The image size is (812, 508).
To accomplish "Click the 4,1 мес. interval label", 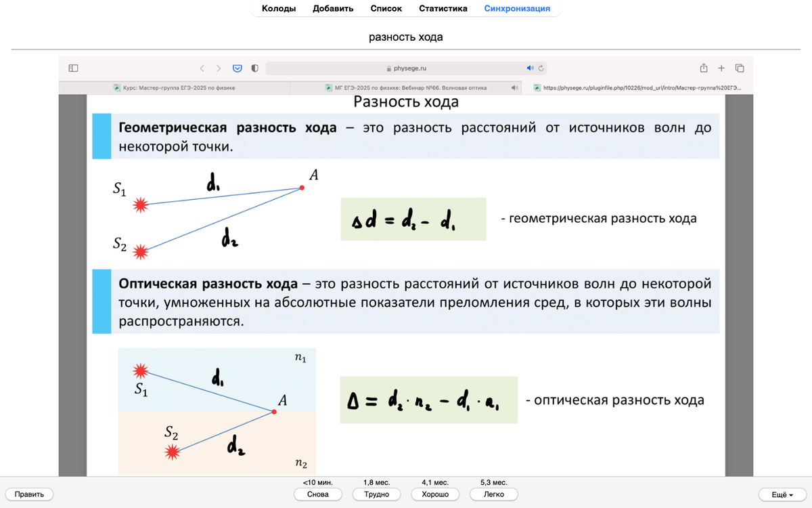I will point(435,482).
